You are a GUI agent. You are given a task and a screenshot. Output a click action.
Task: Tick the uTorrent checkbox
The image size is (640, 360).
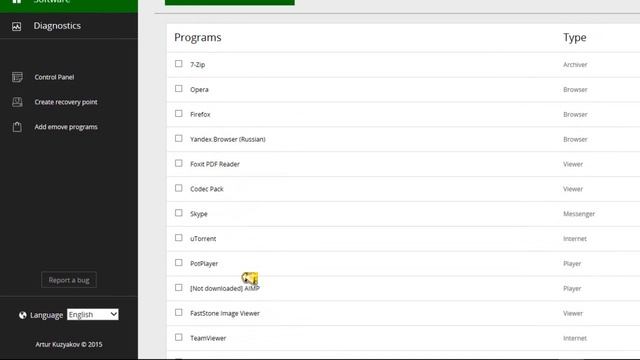[179, 238]
